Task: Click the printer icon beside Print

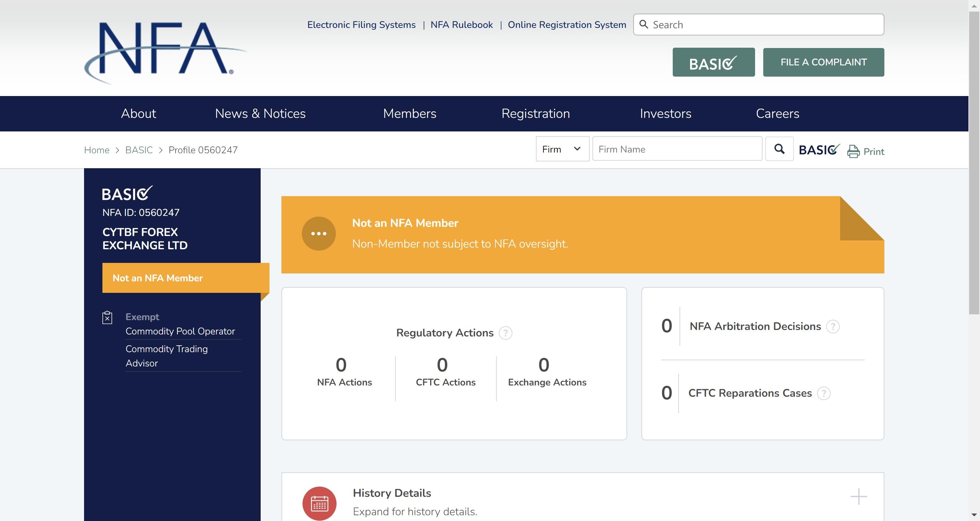Action: coord(853,152)
